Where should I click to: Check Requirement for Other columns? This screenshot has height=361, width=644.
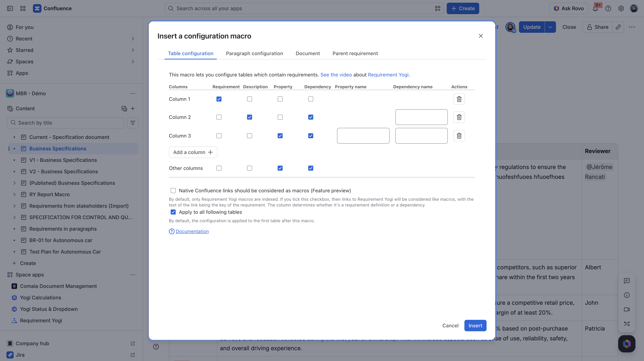219,168
